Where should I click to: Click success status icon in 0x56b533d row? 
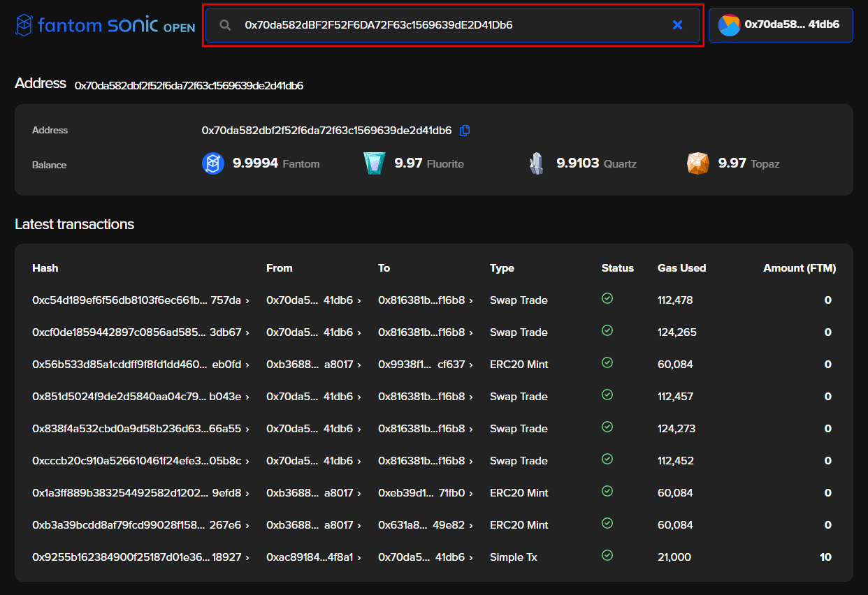[607, 362]
